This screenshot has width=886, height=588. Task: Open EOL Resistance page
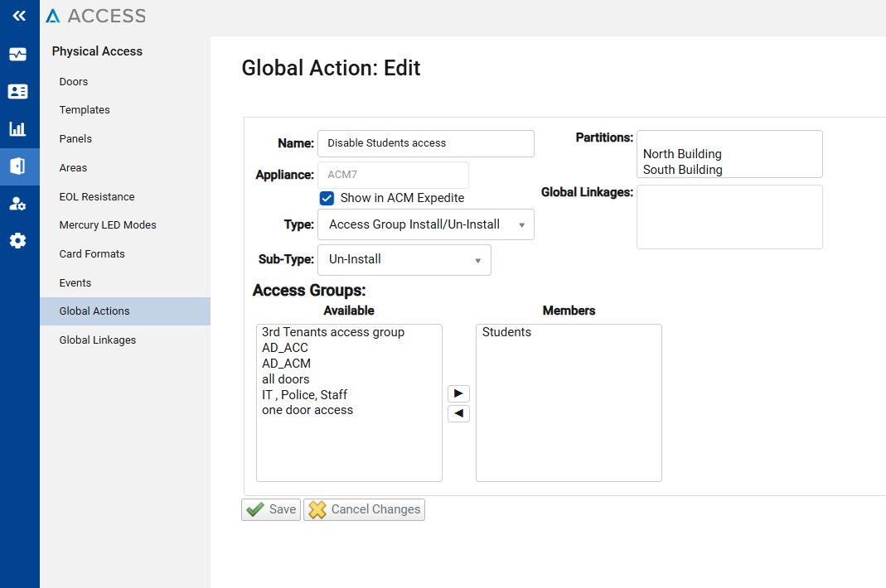point(97,196)
